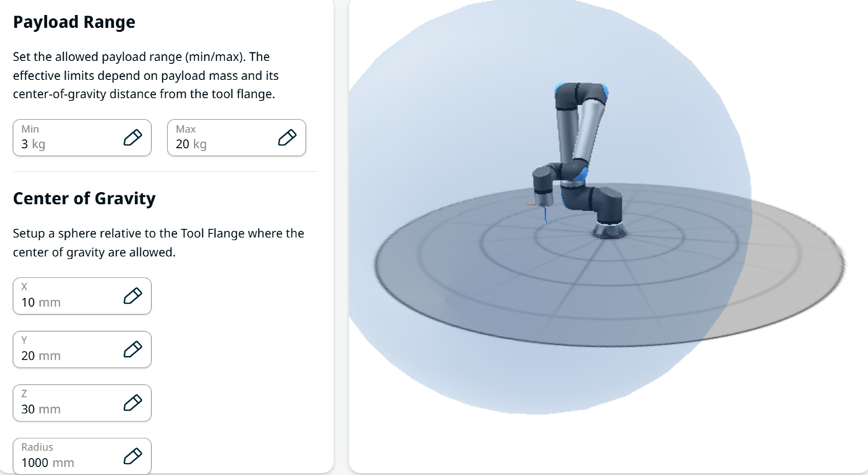Focus the Y 20 mm field
The width and height of the screenshot is (868, 475).
click(x=82, y=349)
